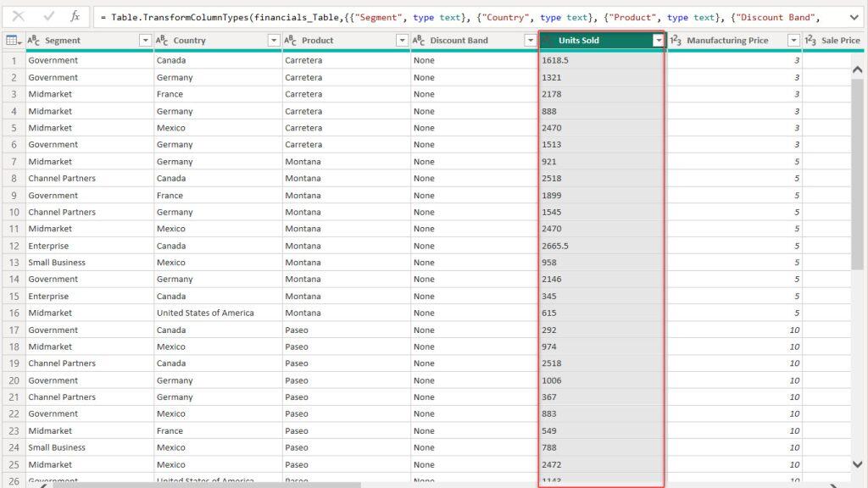Open Country column filter dropdown

(273, 41)
